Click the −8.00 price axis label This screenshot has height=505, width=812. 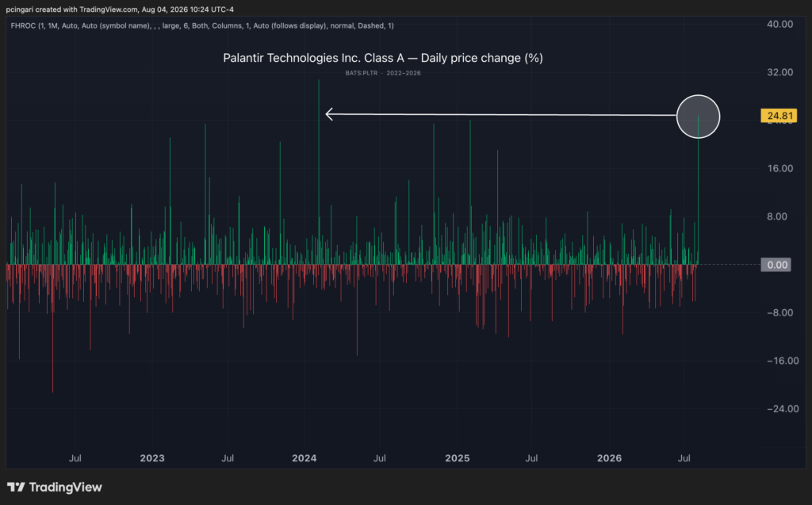pos(780,313)
